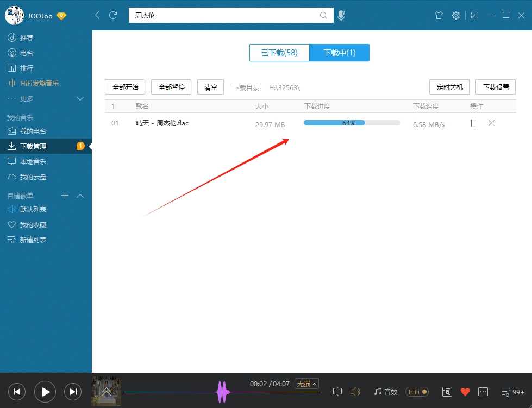Open settings gear in title bar

coord(456,16)
